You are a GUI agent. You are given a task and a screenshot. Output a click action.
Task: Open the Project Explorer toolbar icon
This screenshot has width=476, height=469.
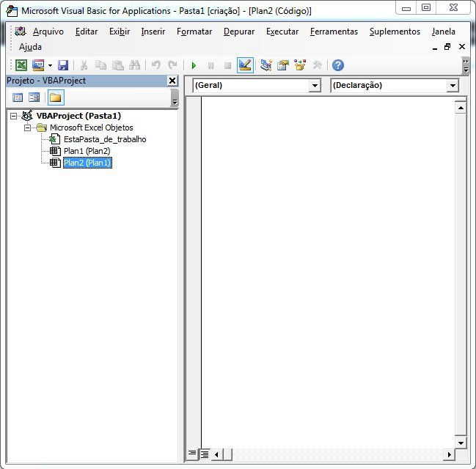tap(266, 65)
